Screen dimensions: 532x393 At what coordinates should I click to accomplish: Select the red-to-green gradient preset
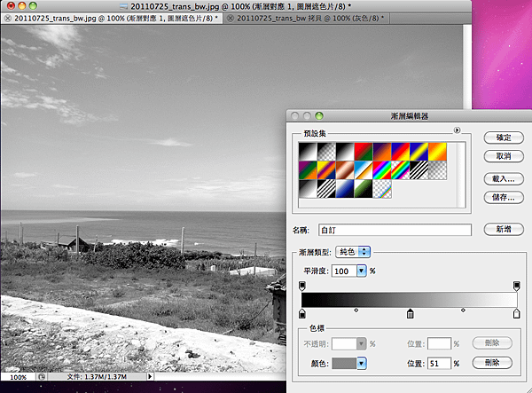[x=364, y=152]
